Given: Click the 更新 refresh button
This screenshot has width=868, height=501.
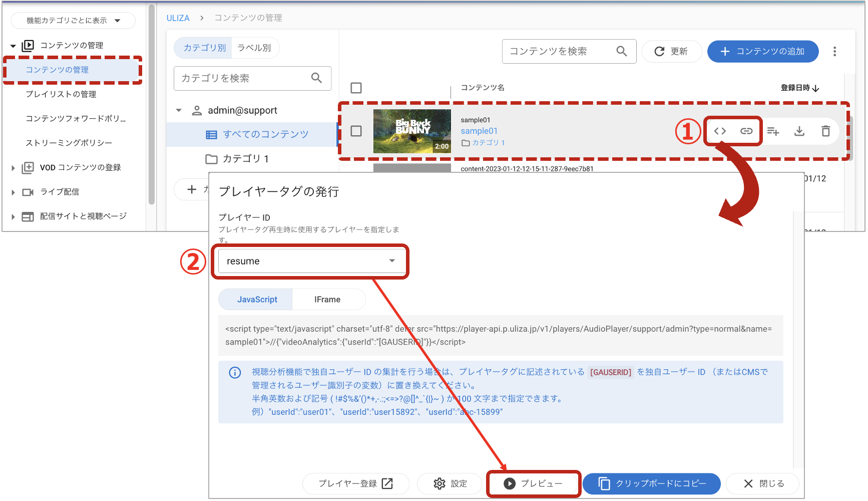Looking at the screenshot, I should coord(671,52).
